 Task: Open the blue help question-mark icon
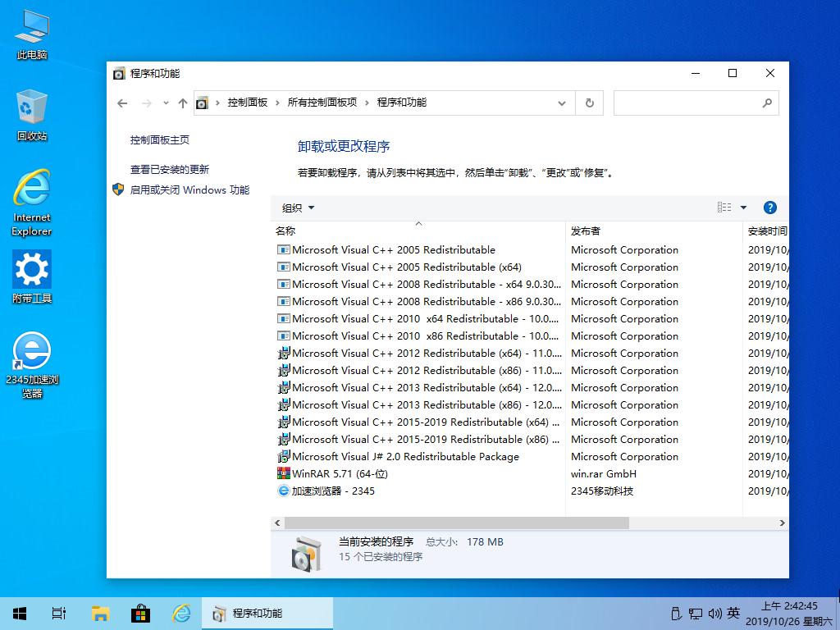pyautogui.click(x=769, y=208)
